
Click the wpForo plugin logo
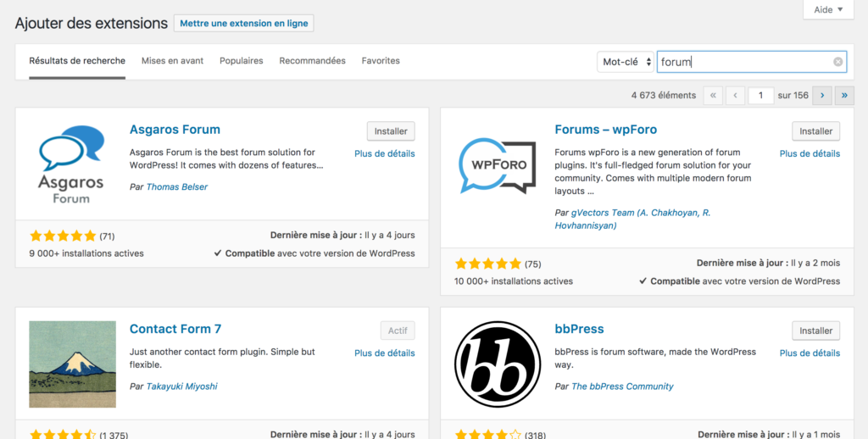point(497,165)
